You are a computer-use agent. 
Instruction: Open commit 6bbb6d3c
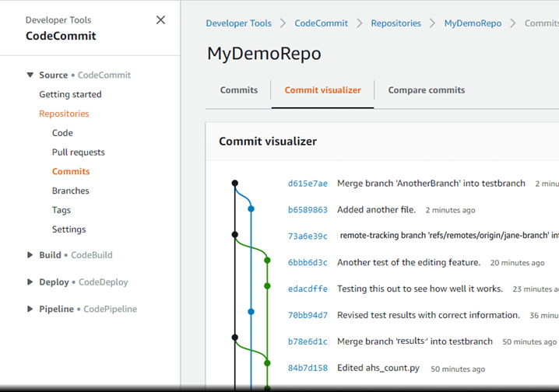pyautogui.click(x=308, y=262)
